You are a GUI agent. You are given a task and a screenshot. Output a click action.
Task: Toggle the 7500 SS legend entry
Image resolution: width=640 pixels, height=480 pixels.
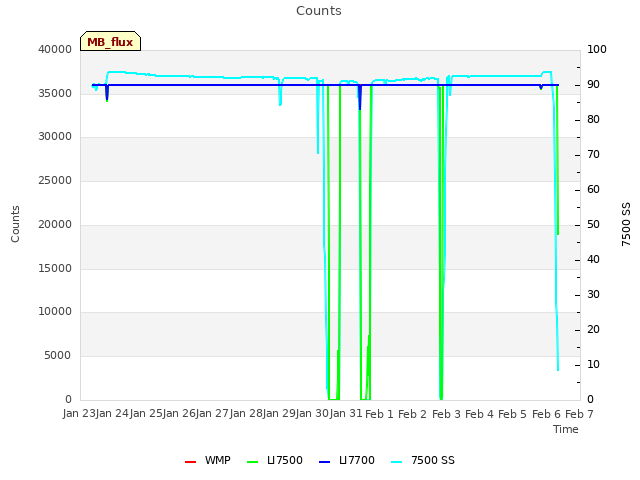[423, 460]
